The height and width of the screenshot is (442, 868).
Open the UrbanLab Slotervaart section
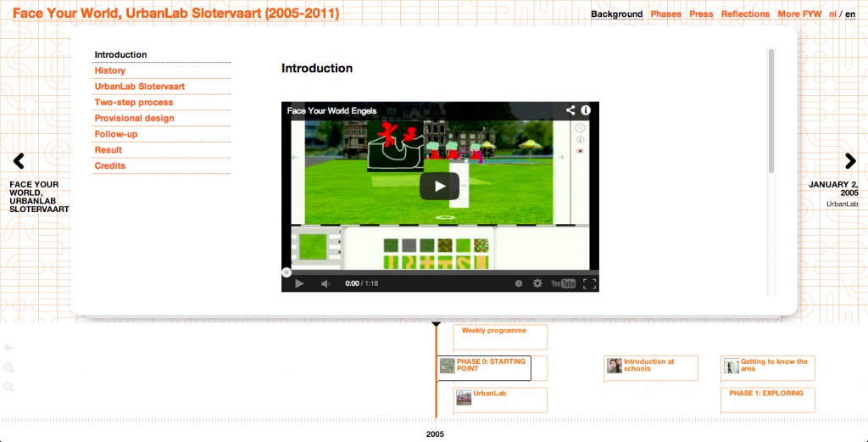[x=161, y=87]
